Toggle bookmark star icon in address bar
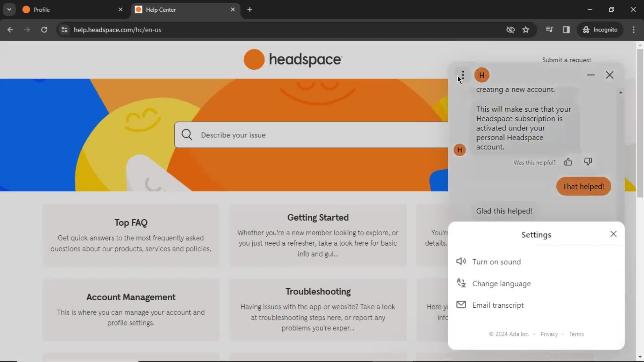 (x=526, y=29)
